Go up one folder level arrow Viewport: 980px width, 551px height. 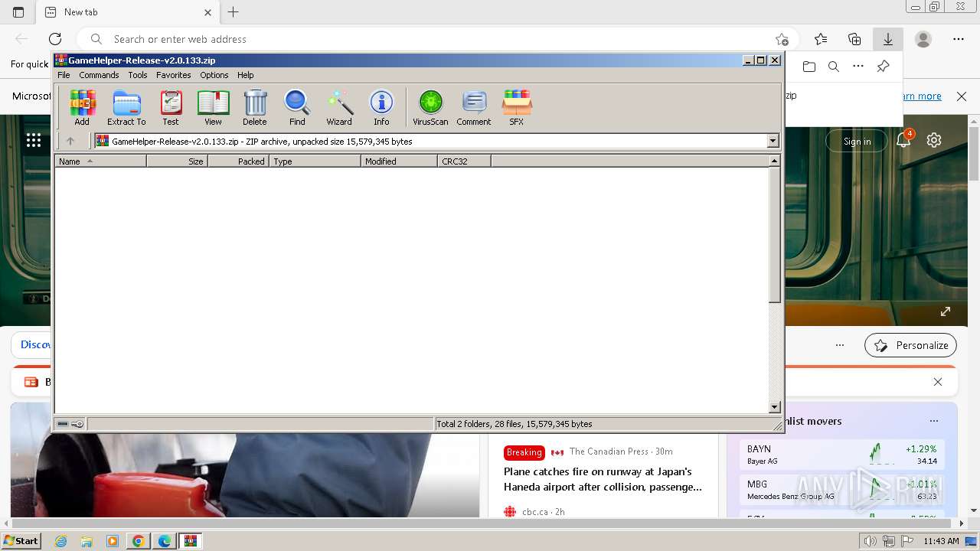(70, 141)
